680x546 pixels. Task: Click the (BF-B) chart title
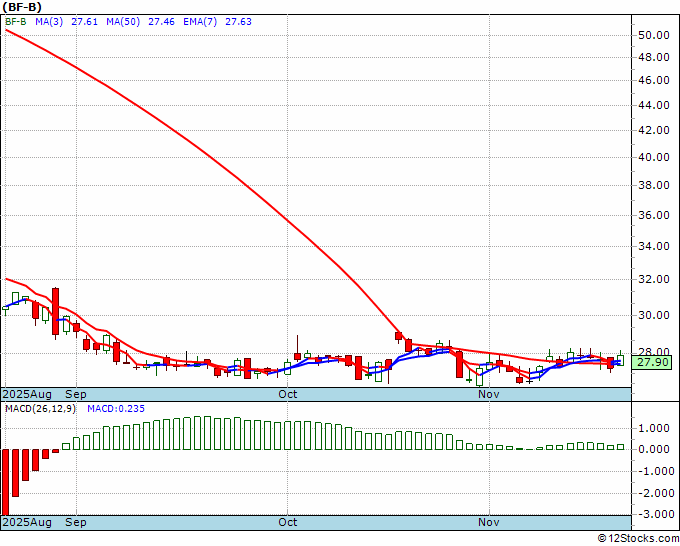22,7
